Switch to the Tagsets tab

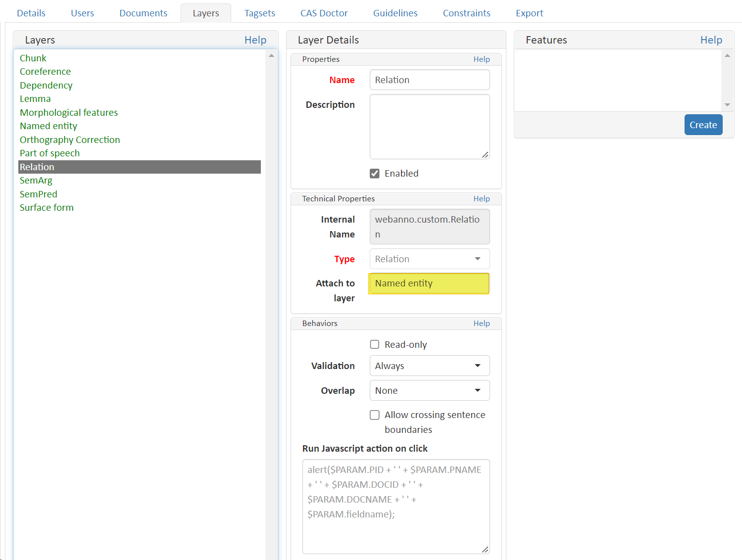(x=259, y=13)
